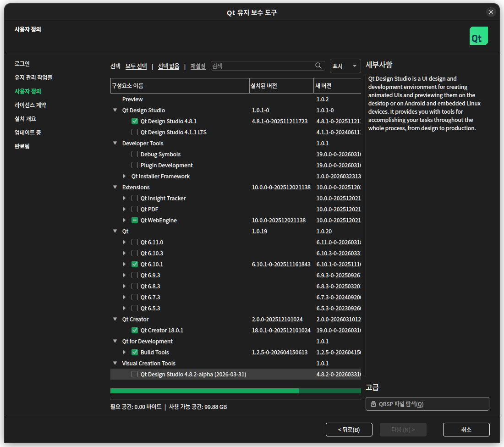Enable Debug Symbols checkbox

click(135, 154)
